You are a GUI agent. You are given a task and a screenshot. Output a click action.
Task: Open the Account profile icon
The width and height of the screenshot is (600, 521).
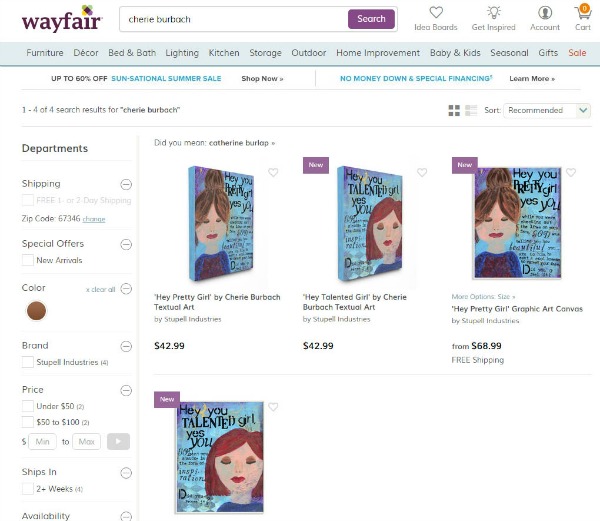[545, 12]
